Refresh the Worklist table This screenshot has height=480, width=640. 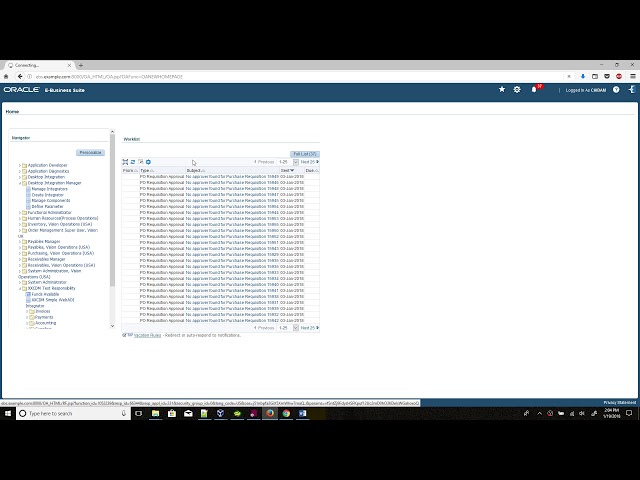[133, 162]
